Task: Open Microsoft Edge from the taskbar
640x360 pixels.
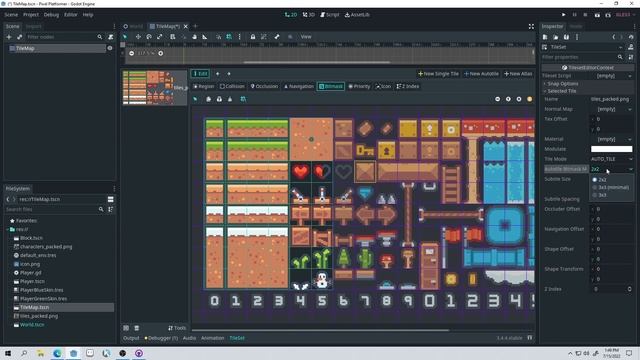Action: coord(57,353)
